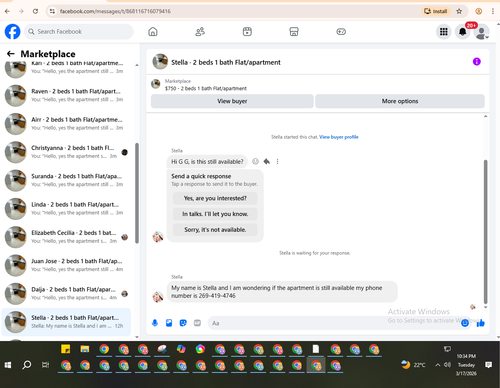Reload the page
The height and width of the screenshot is (388, 500).
click(35, 11)
